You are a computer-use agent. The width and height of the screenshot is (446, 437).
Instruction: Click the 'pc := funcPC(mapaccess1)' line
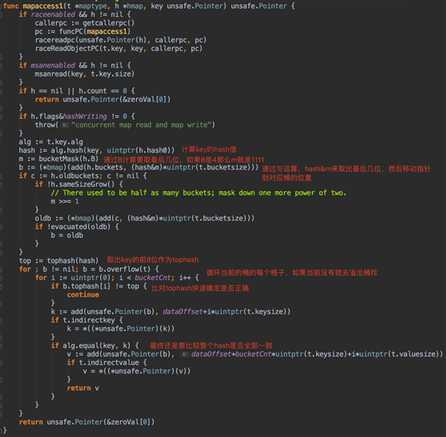click(x=82, y=32)
